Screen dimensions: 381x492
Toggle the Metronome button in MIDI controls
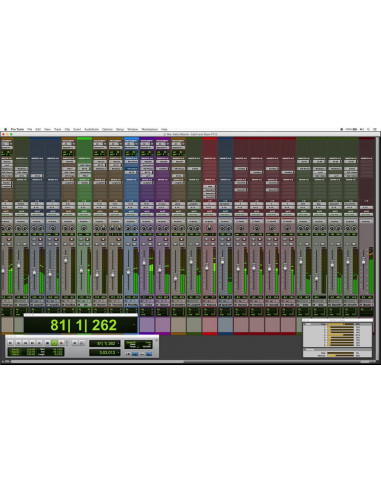(x=135, y=354)
